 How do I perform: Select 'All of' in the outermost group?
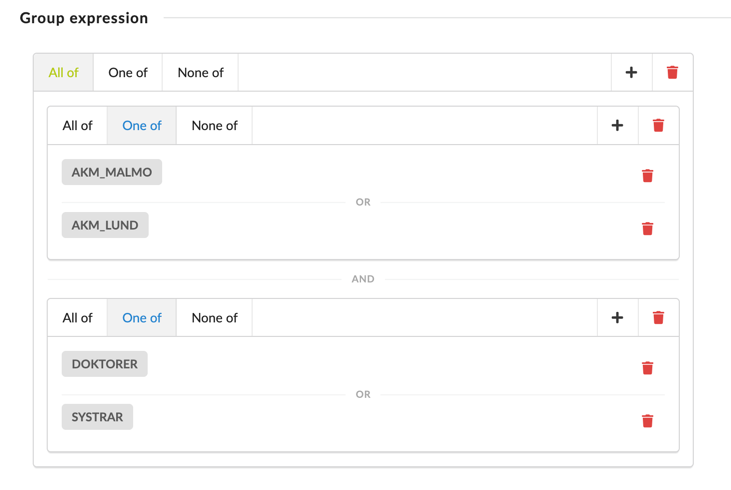(x=63, y=72)
